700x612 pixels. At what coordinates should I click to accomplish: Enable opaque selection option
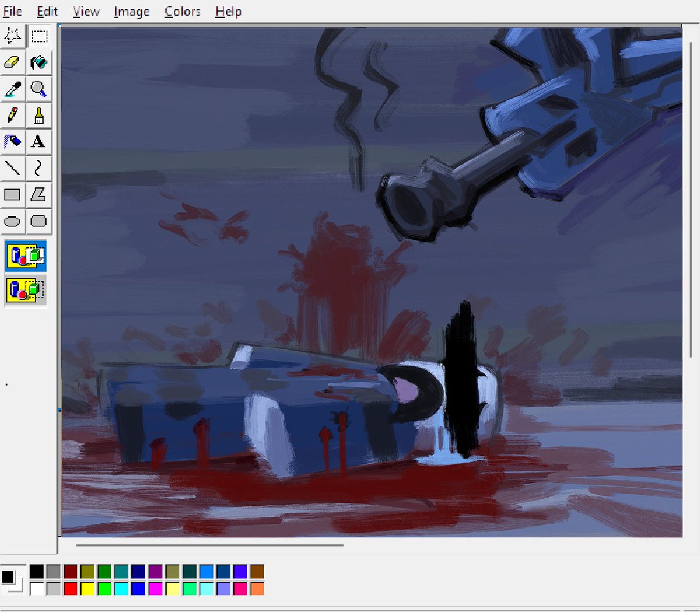(x=26, y=256)
